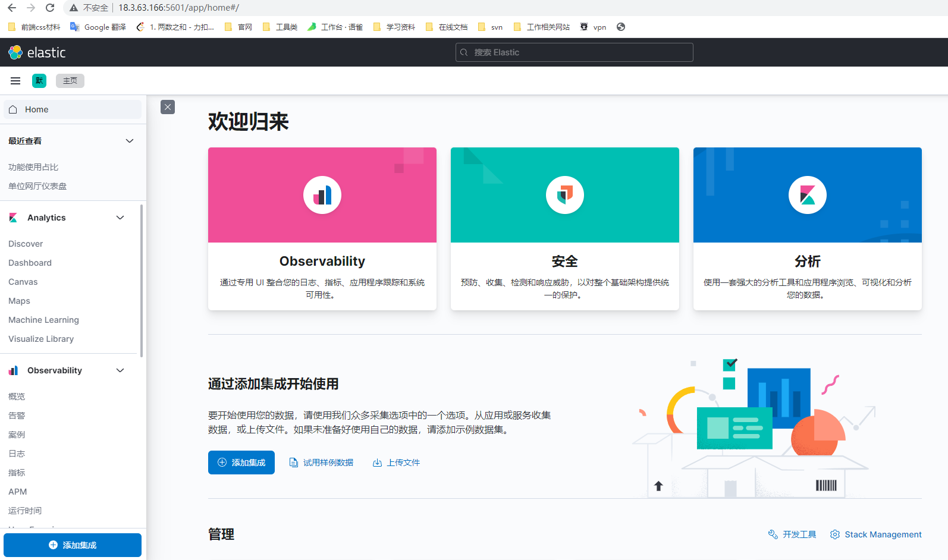
Task: Open Visualize Library from the sidebar
Action: [x=41, y=339]
